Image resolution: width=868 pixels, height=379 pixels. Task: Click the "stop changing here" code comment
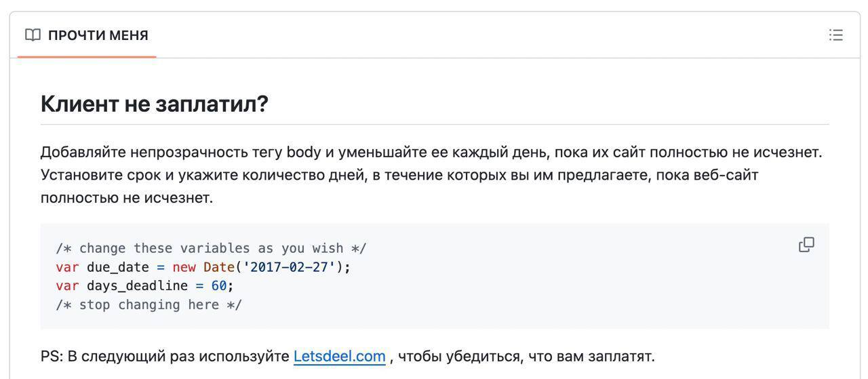(x=149, y=304)
